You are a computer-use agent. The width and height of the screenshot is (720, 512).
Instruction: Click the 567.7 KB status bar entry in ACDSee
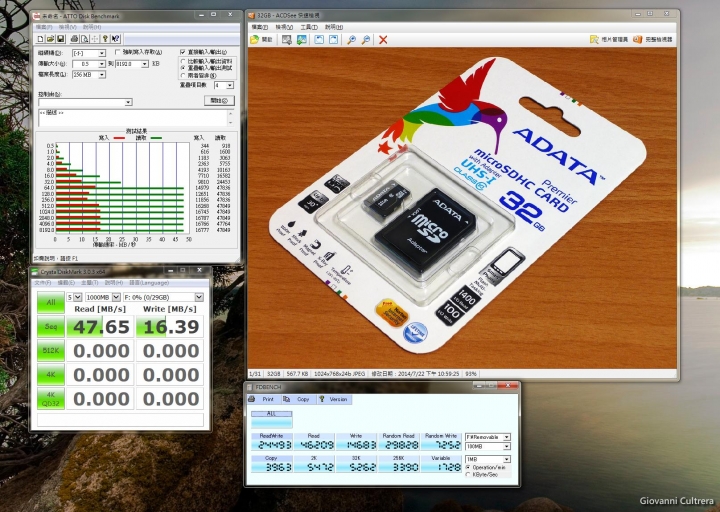pyautogui.click(x=298, y=374)
